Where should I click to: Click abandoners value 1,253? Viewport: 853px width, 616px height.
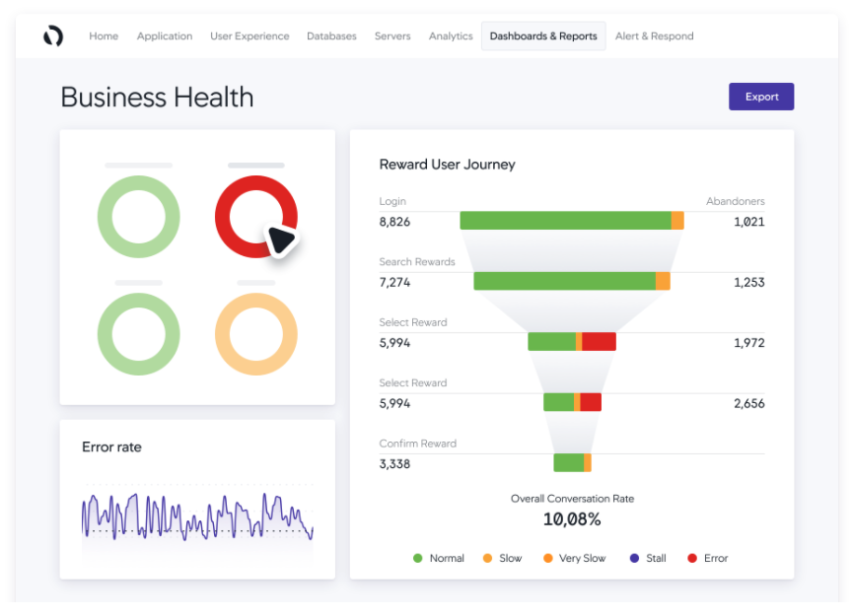point(749,282)
